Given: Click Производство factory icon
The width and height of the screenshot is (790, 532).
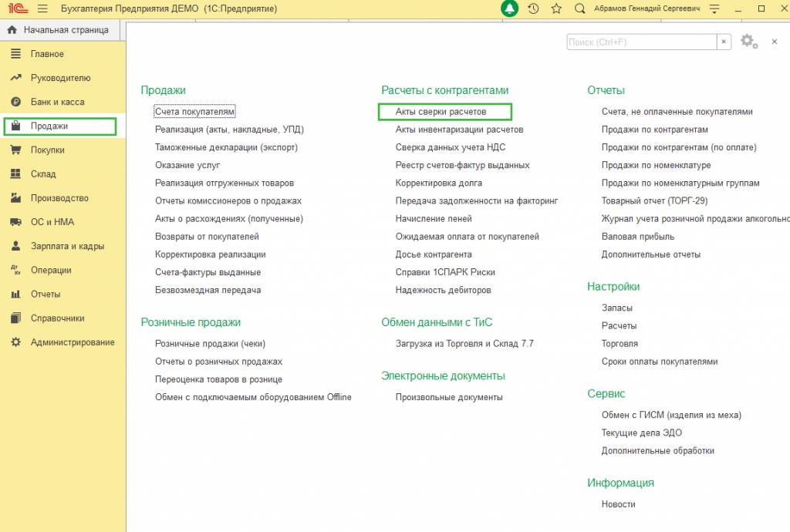Looking at the screenshot, I should pos(16,198).
